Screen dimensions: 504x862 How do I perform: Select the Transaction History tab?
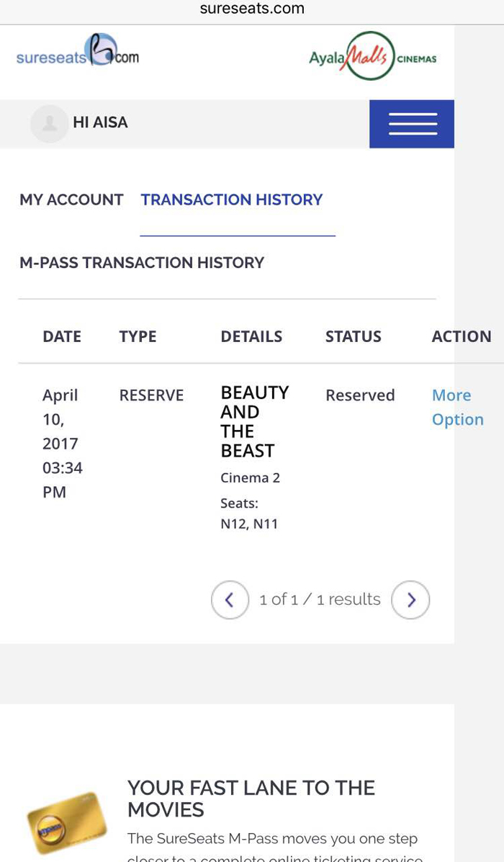(232, 199)
